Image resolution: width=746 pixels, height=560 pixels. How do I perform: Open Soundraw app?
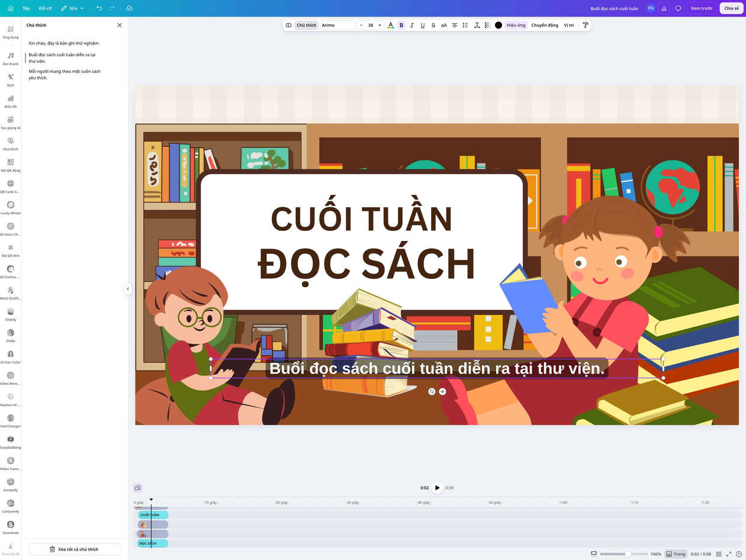(11, 527)
